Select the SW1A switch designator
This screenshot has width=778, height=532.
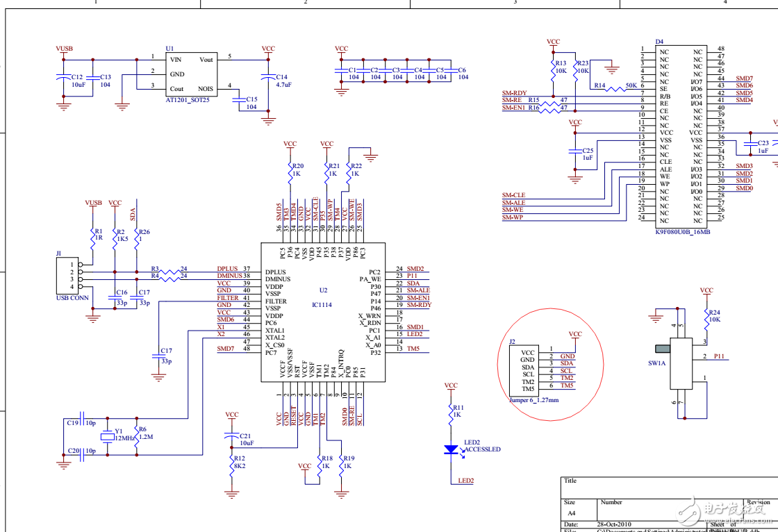[x=657, y=363]
